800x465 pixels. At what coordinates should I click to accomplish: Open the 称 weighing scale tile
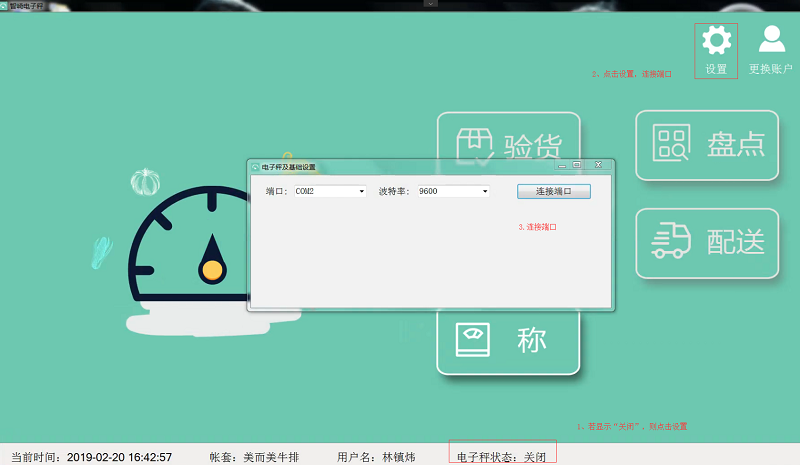tap(508, 340)
